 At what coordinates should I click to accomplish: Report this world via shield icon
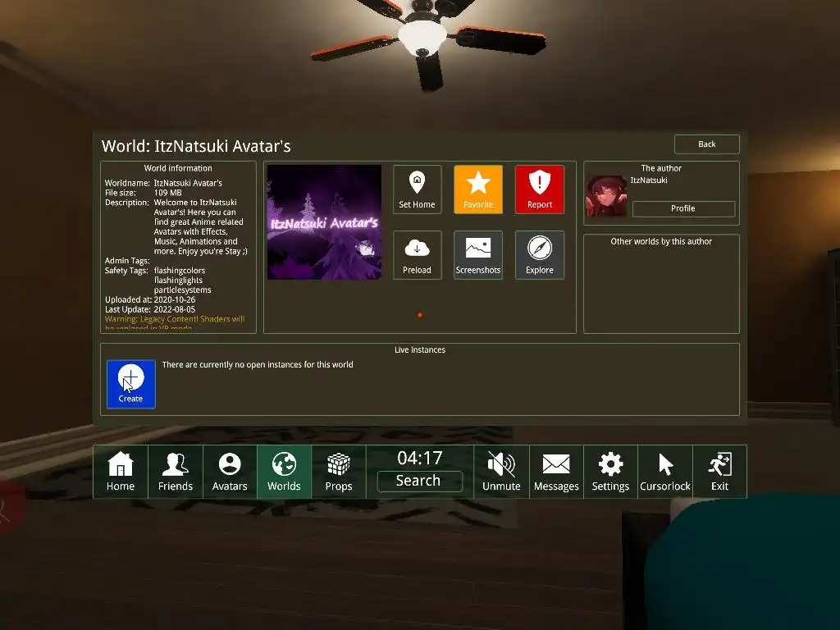540,189
